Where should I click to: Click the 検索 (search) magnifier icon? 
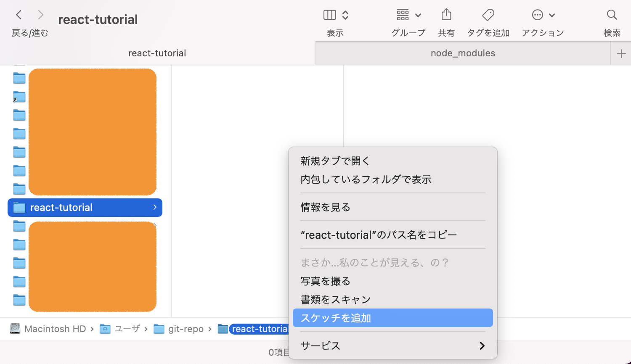(x=612, y=15)
